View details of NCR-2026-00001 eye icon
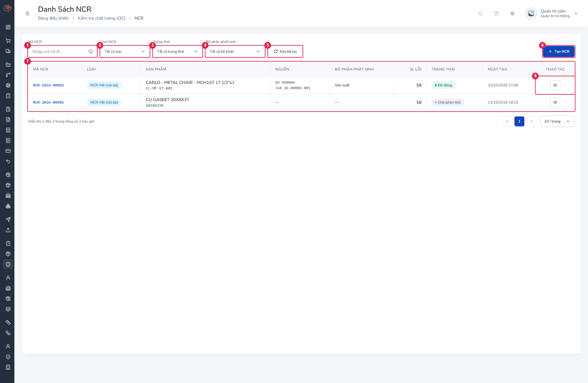588x383 pixels. click(x=555, y=102)
